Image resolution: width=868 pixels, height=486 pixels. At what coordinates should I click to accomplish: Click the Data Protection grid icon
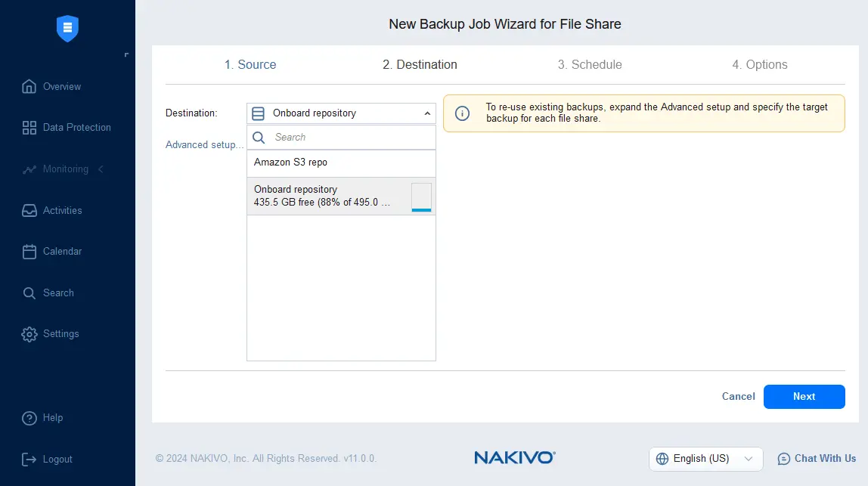coord(29,127)
